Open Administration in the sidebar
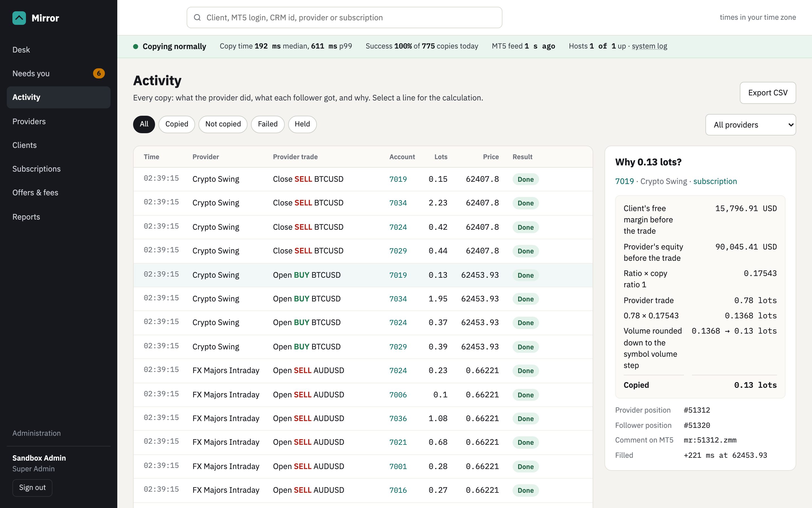Image resolution: width=812 pixels, height=508 pixels. 37,433
